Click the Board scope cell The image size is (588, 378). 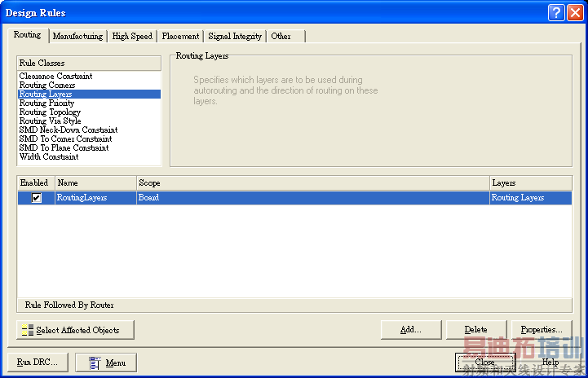(313, 197)
